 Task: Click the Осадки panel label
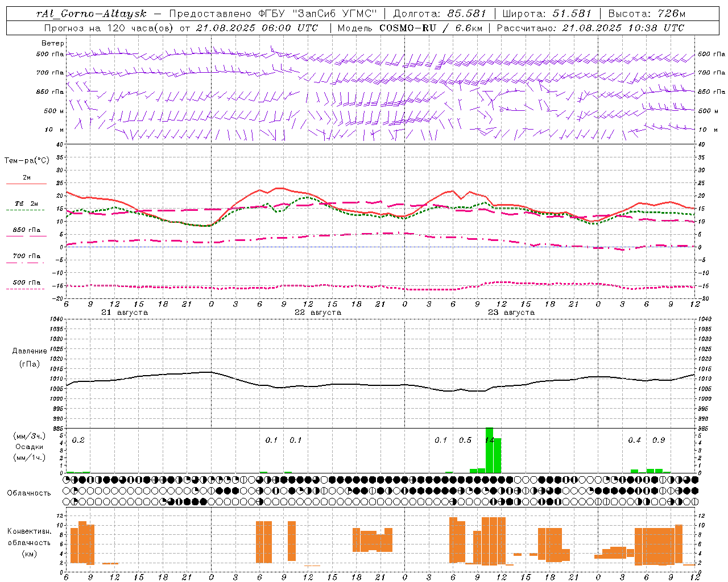[x=30, y=447]
